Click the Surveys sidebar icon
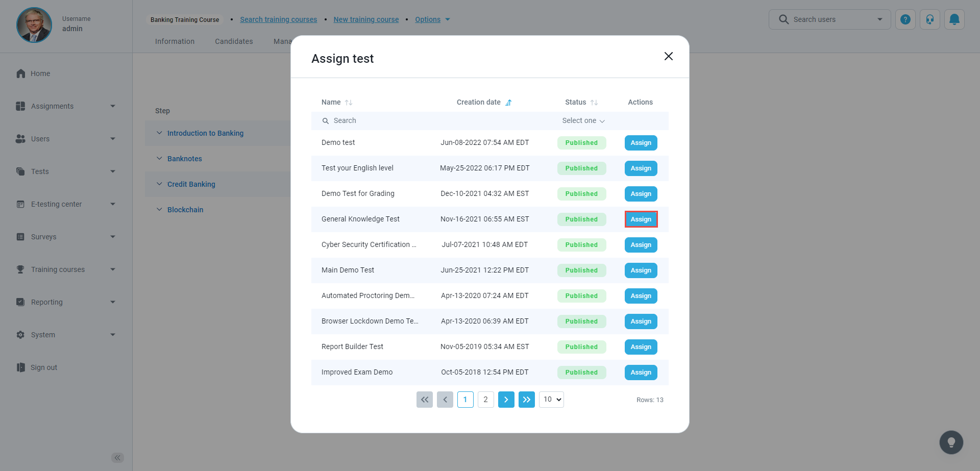The height and width of the screenshot is (471, 980). [x=20, y=237]
